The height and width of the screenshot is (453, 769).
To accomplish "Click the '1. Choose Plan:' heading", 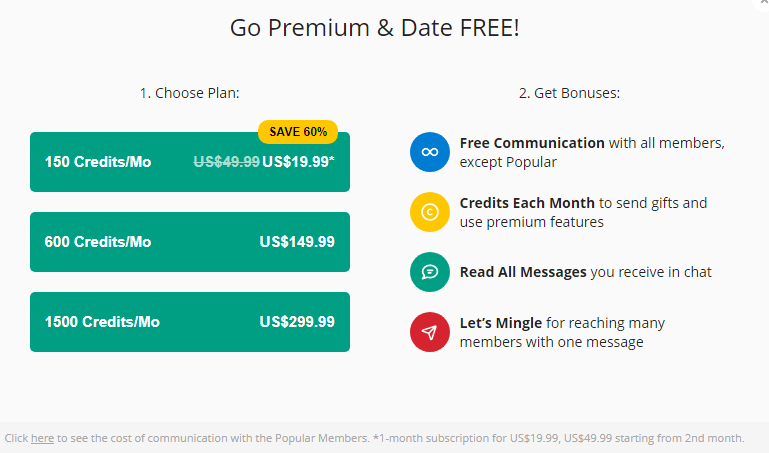I will coord(190,93).
